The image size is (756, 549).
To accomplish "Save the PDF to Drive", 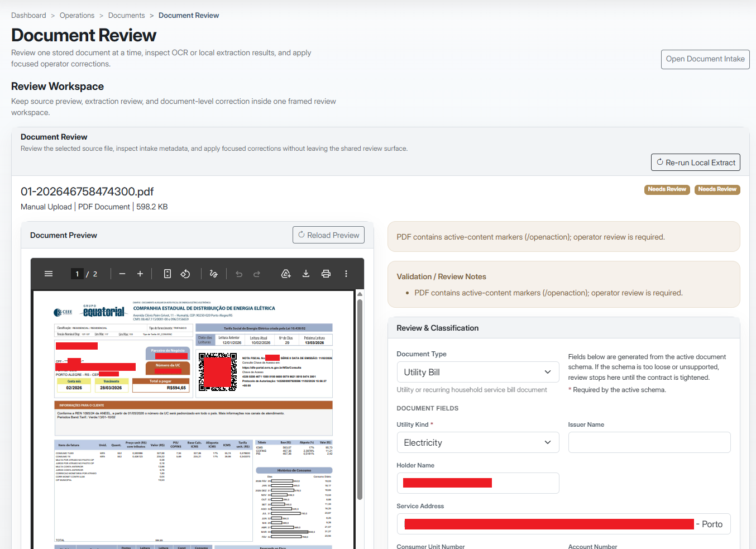I will [286, 274].
